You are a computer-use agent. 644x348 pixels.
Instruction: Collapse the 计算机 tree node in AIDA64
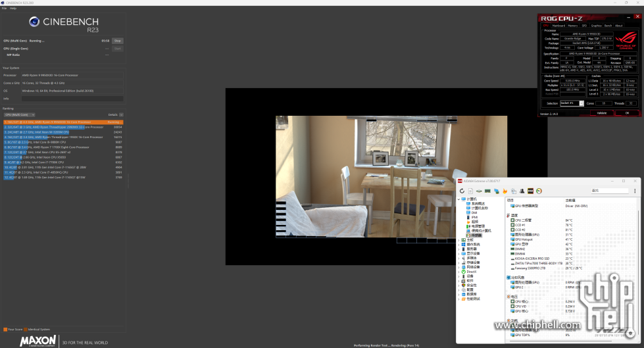click(x=458, y=199)
